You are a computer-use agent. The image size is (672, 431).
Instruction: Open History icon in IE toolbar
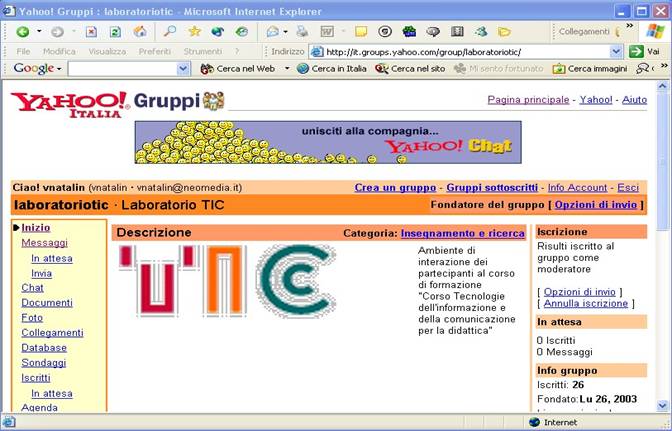(242, 31)
